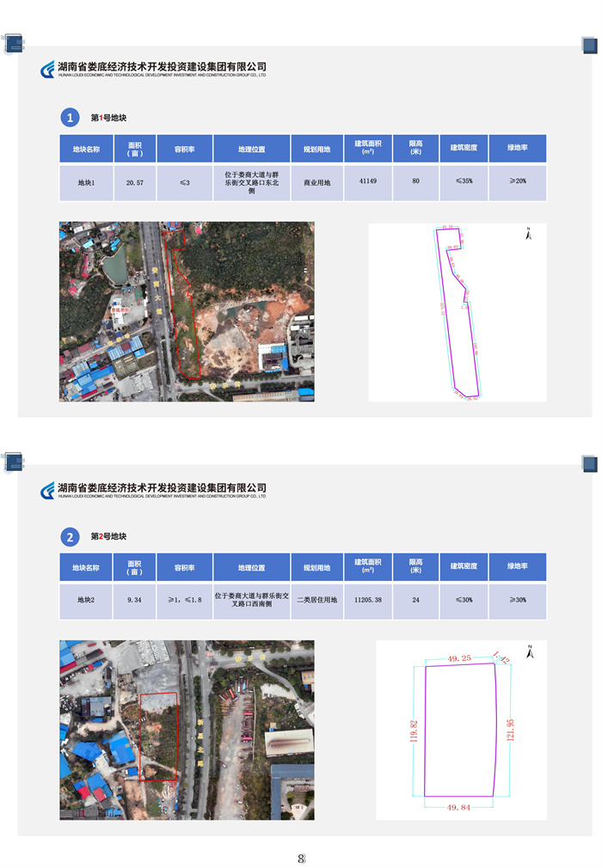Click height limit value 80
602x868 pixels.
pos(415,181)
